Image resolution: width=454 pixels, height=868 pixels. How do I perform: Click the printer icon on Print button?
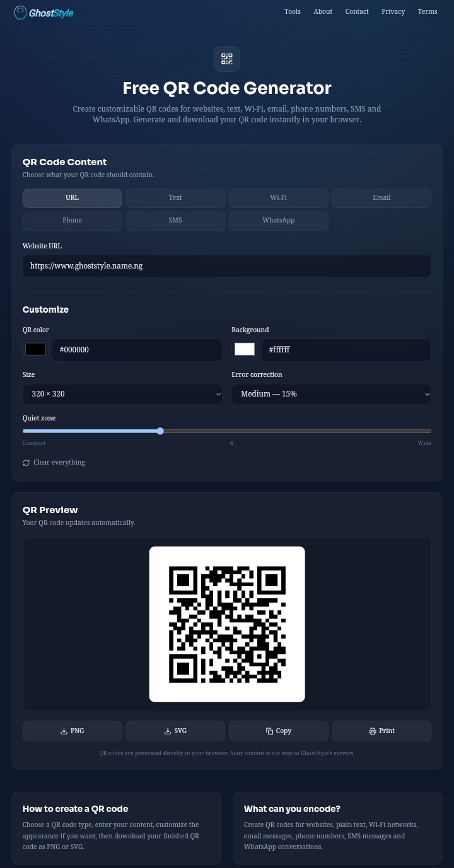click(x=373, y=731)
